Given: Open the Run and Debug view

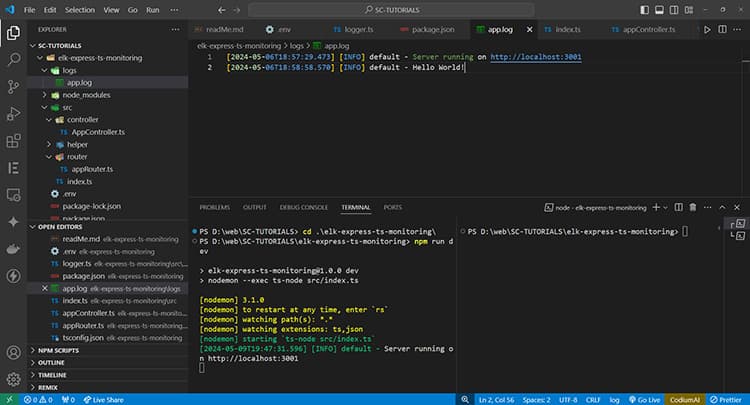Looking at the screenshot, I should (14, 113).
